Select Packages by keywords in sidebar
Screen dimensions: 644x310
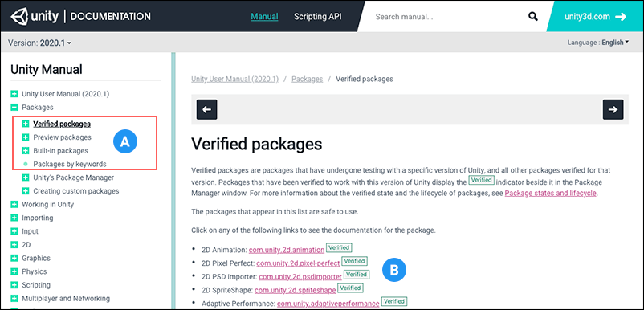coord(70,165)
